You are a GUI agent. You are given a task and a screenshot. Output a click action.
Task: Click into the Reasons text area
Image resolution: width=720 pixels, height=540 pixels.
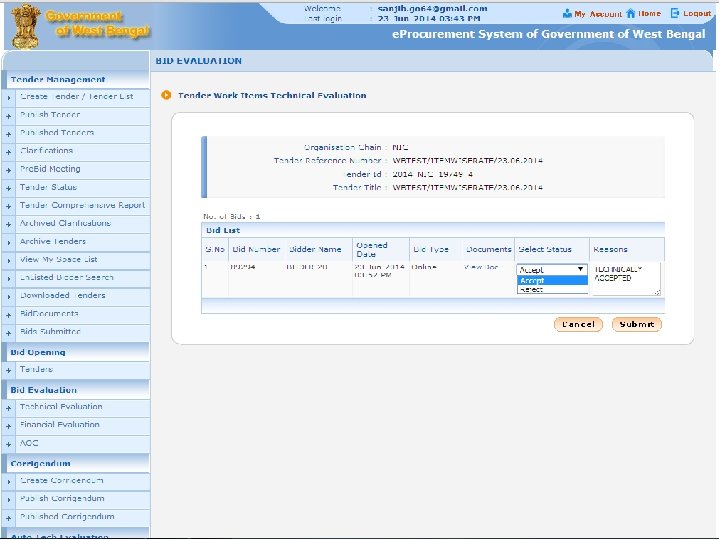626,279
